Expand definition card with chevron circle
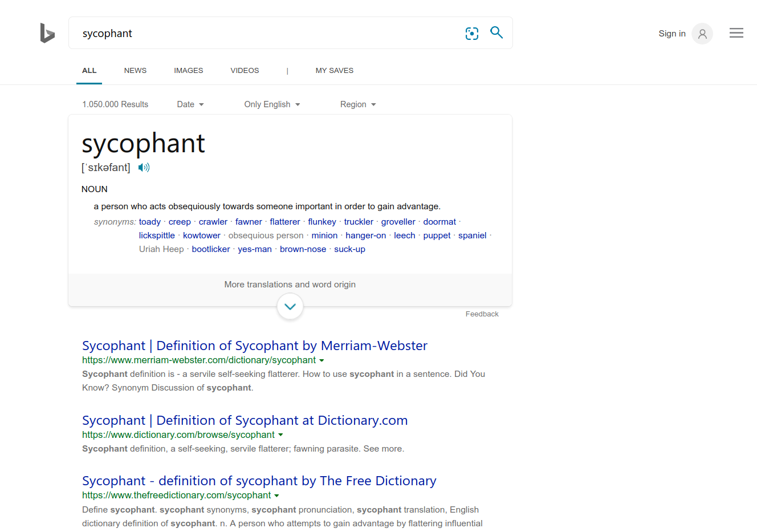 pyautogui.click(x=290, y=306)
